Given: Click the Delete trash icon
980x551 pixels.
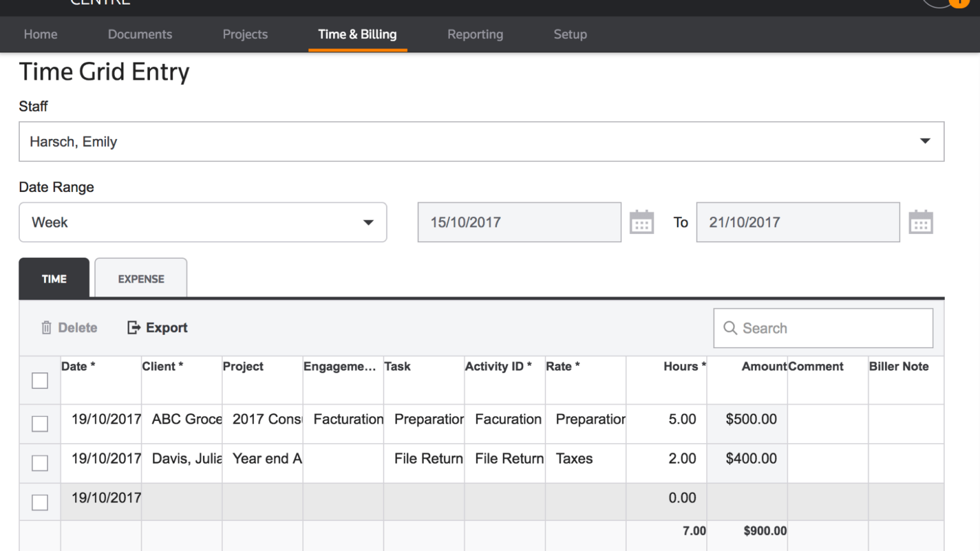Looking at the screenshot, I should pyautogui.click(x=46, y=327).
